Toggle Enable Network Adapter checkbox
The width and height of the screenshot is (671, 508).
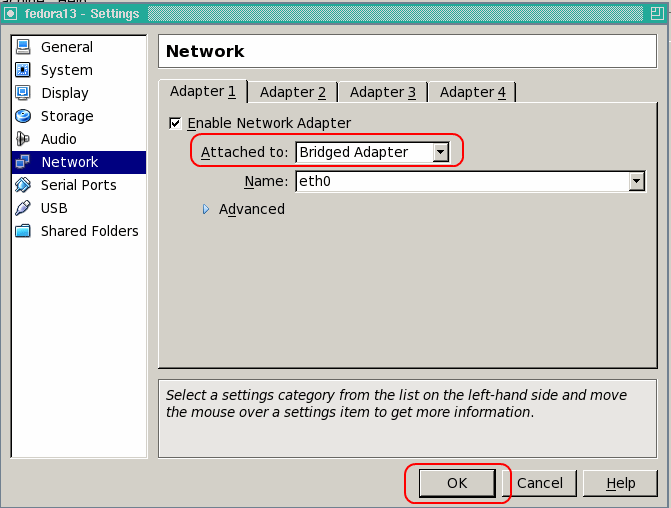175,123
